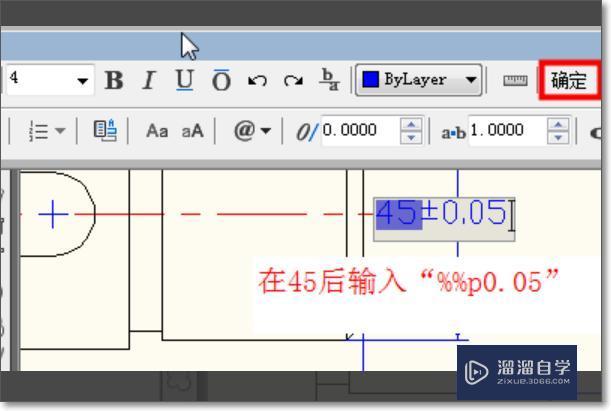The height and width of the screenshot is (411, 611).
Task: Click the aA lowercase icon
Action: (192, 131)
